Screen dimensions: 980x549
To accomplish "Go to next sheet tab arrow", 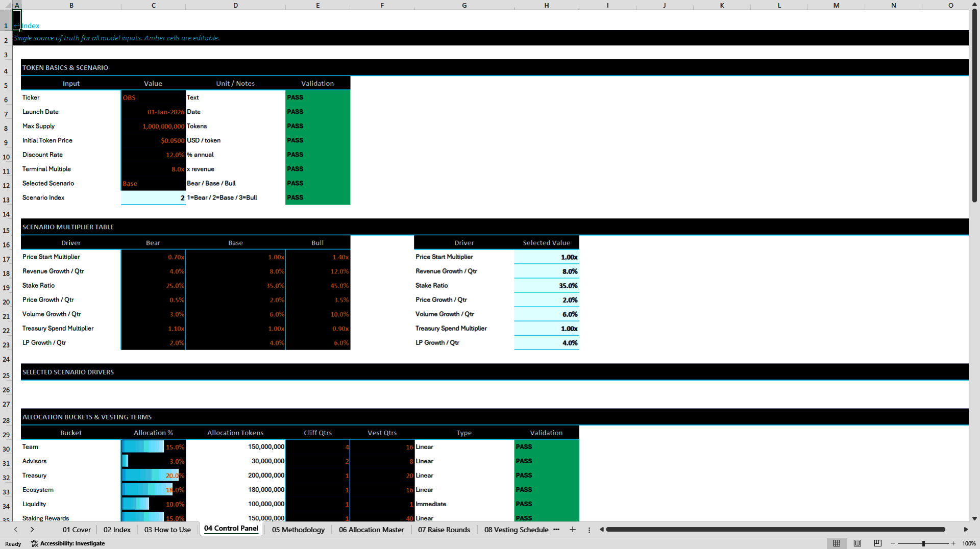I will pyautogui.click(x=32, y=530).
